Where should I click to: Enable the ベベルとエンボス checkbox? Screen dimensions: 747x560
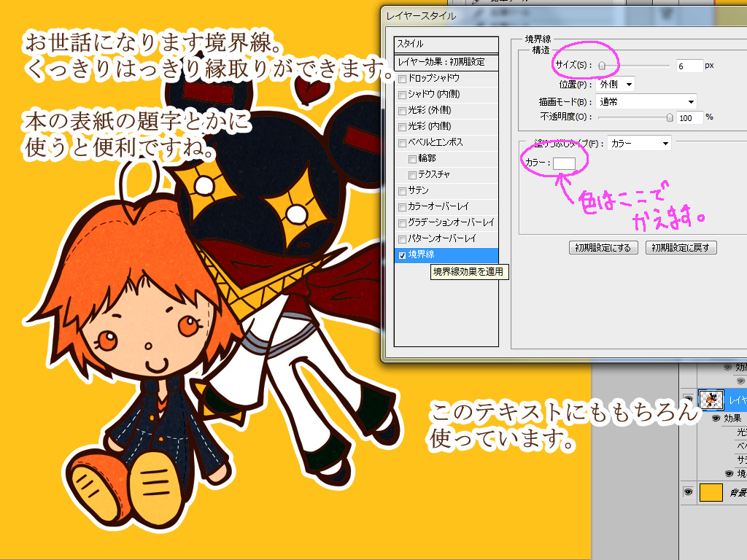[402, 142]
